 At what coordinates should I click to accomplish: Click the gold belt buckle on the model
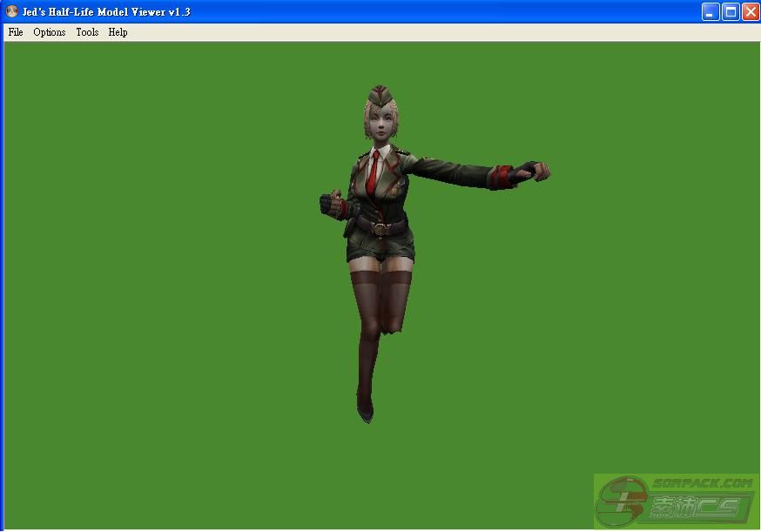coord(380,227)
